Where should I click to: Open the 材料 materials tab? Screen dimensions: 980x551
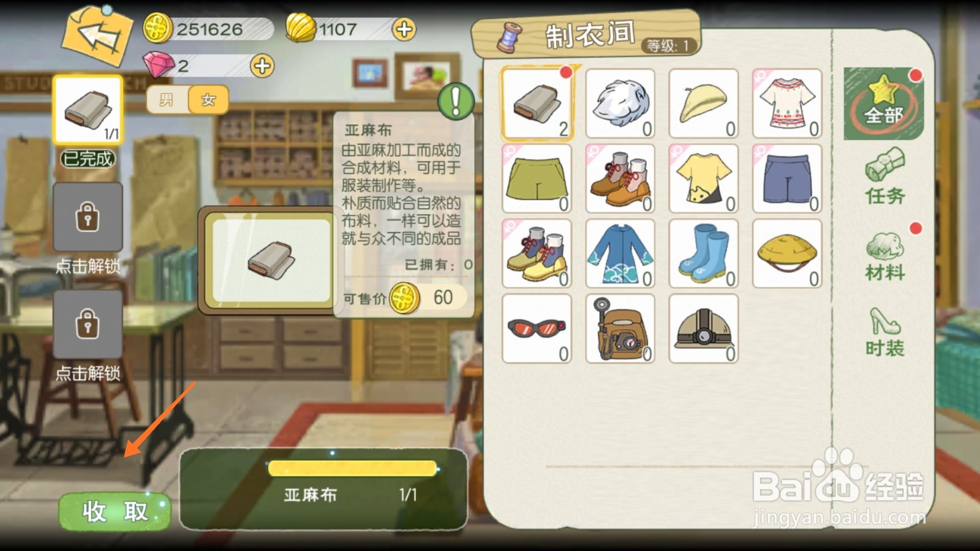pos(885,256)
